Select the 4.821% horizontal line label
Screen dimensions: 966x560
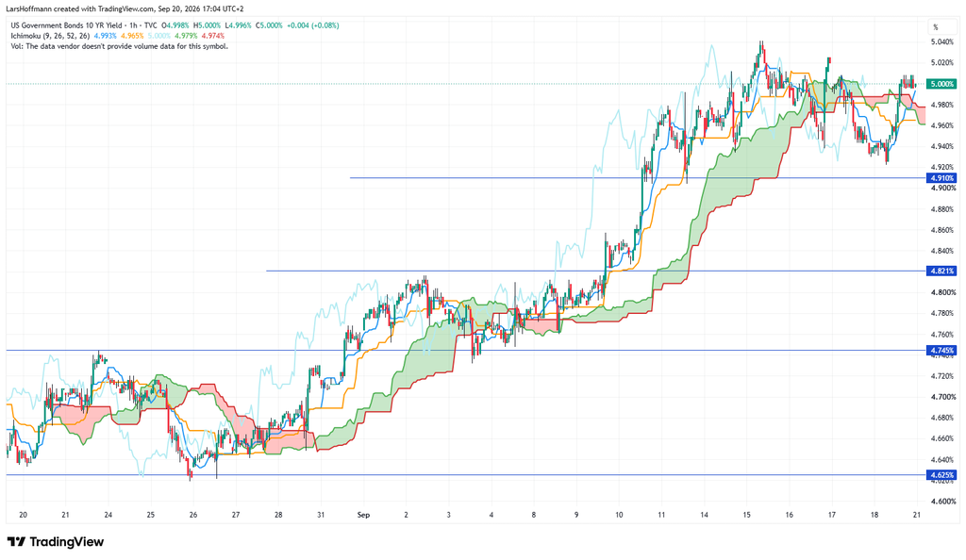click(942, 271)
